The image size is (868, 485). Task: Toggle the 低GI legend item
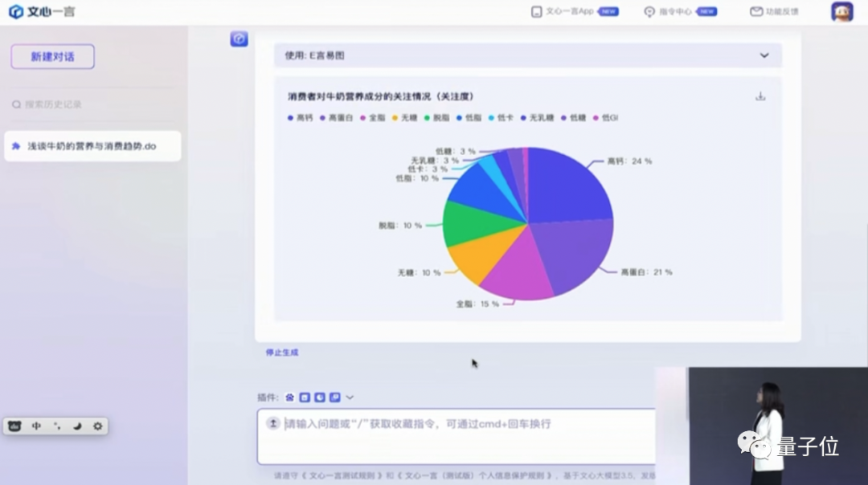[606, 118]
